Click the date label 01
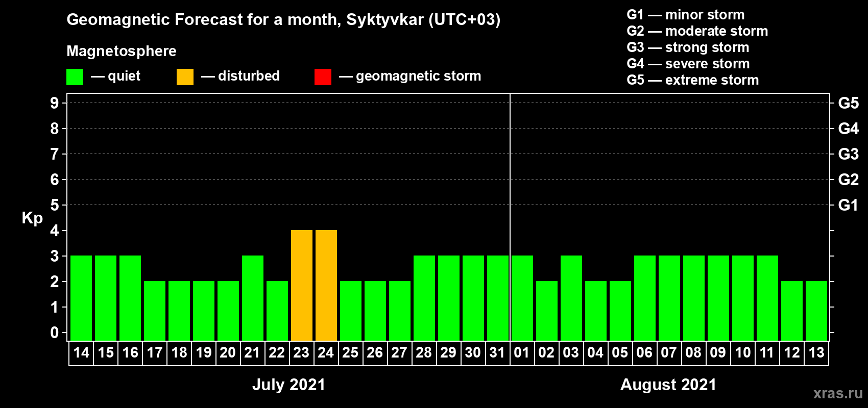Screen dimensions: 868x408 [522, 352]
